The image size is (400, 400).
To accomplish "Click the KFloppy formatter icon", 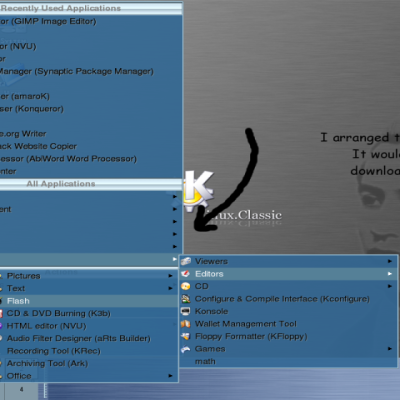I will pyautogui.click(x=186, y=336).
